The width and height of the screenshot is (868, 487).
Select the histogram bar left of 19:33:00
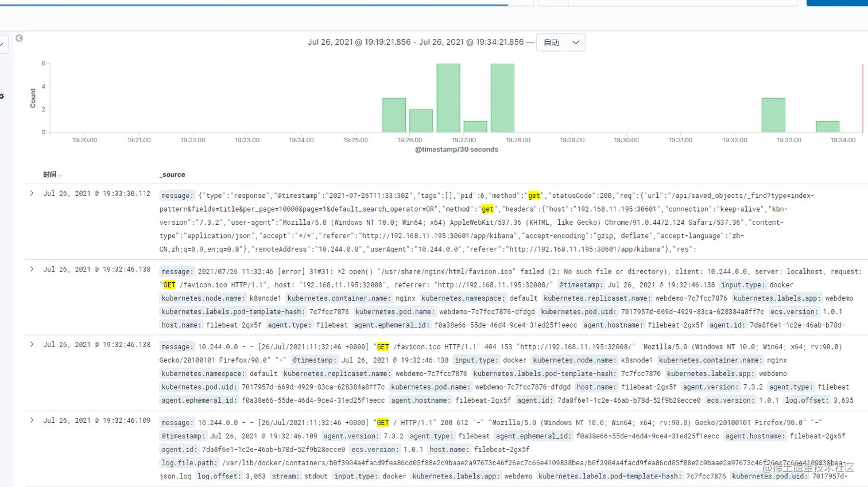tap(773, 115)
